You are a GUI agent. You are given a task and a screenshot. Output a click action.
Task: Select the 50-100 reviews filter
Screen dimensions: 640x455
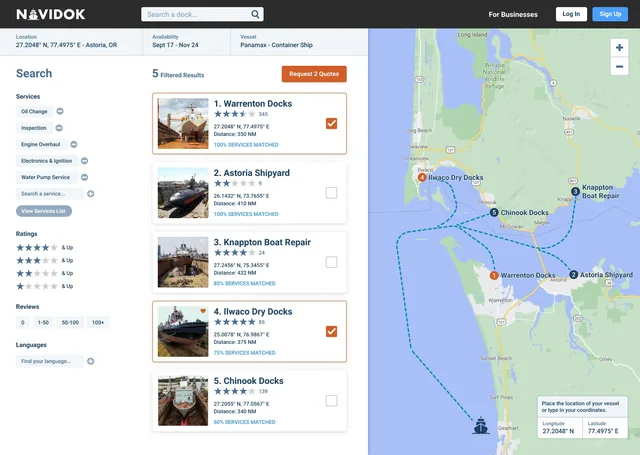70,322
